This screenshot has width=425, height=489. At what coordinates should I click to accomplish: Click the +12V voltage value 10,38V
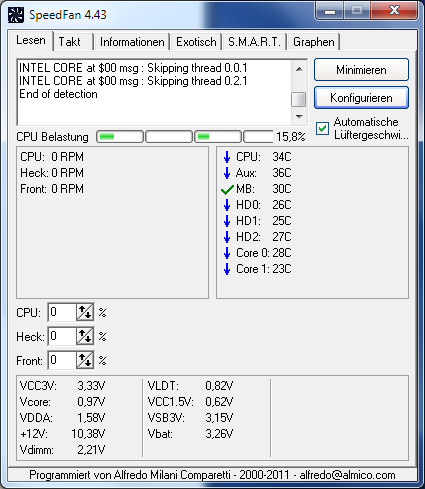(88, 434)
